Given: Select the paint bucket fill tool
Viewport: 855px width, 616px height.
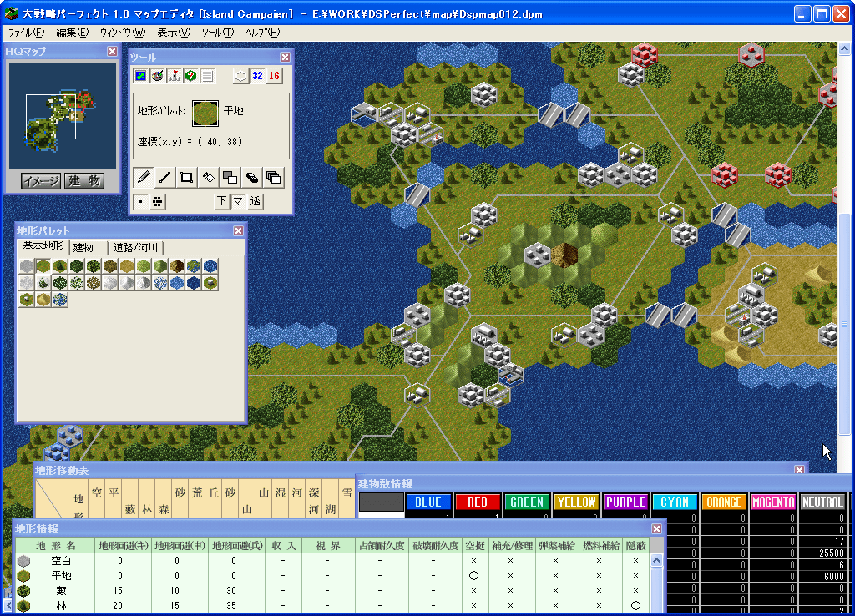Looking at the screenshot, I should (208, 177).
